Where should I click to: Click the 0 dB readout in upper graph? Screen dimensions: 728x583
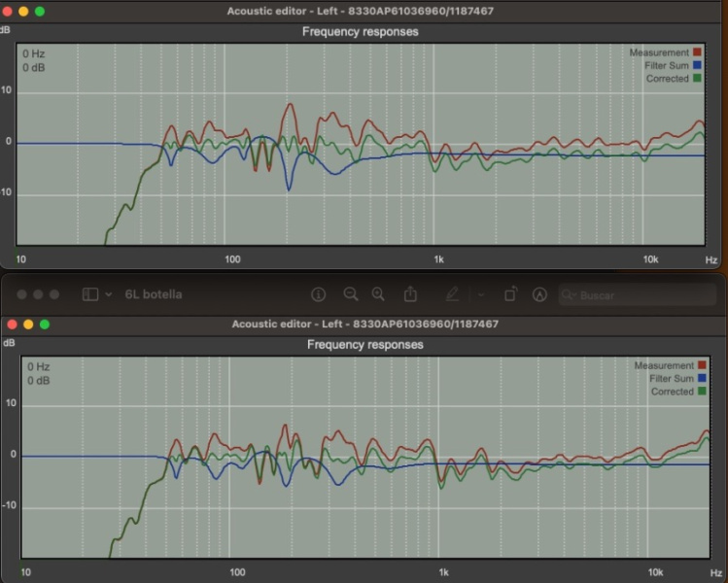pos(33,68)
